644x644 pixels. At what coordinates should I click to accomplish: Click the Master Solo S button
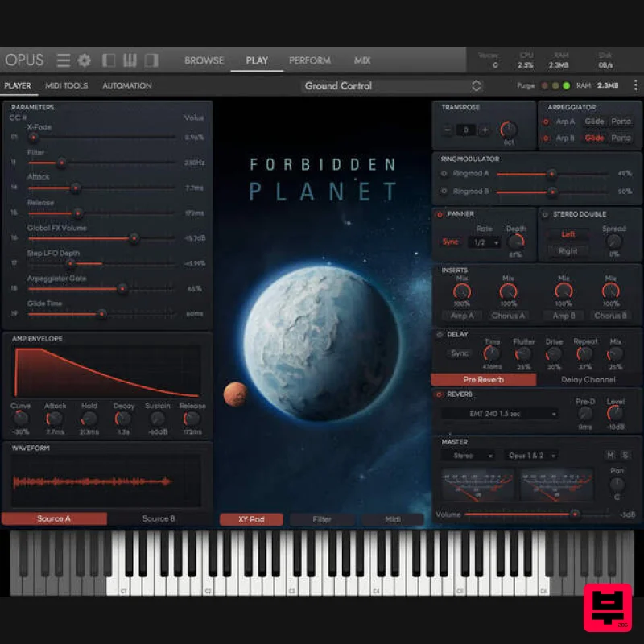click(x=625, y=455)
